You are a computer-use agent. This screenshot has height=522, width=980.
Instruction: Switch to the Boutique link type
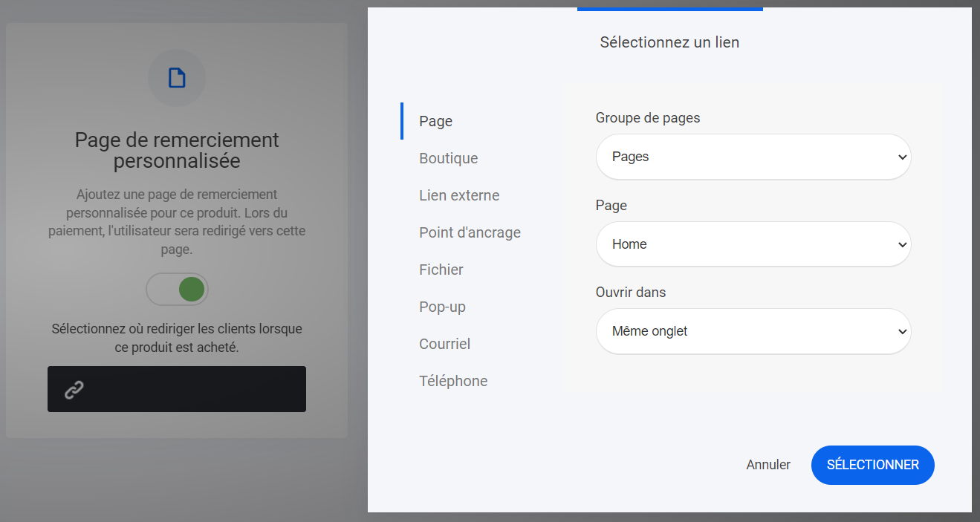tap(448, 158)
